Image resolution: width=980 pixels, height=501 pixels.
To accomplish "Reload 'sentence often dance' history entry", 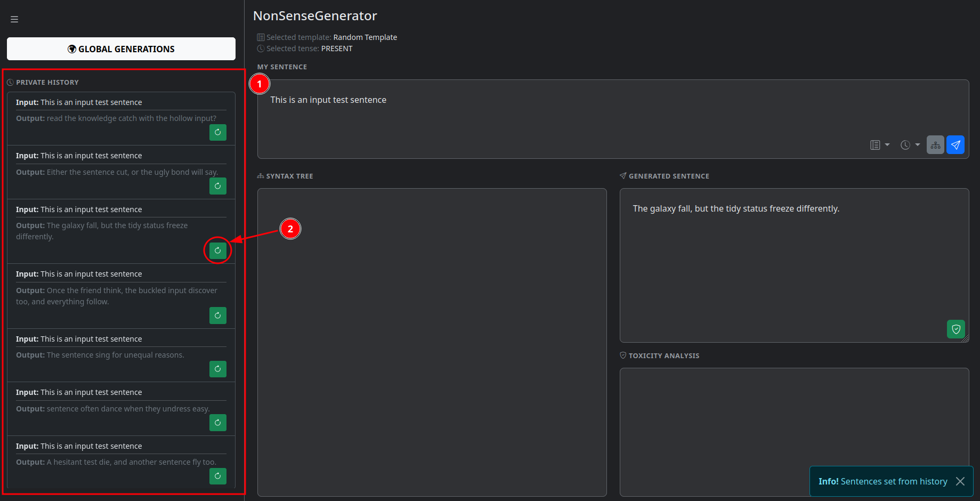I will click(x=217, y=423).
